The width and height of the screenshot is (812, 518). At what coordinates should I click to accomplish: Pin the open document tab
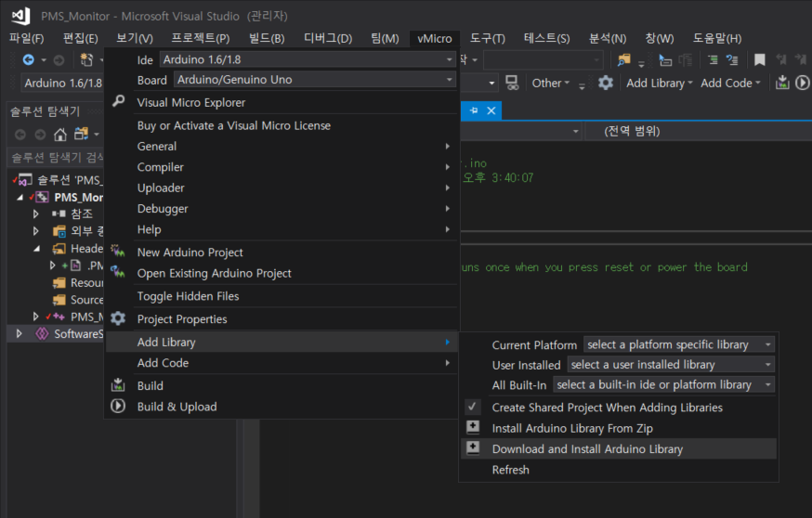tap(474, 110)
